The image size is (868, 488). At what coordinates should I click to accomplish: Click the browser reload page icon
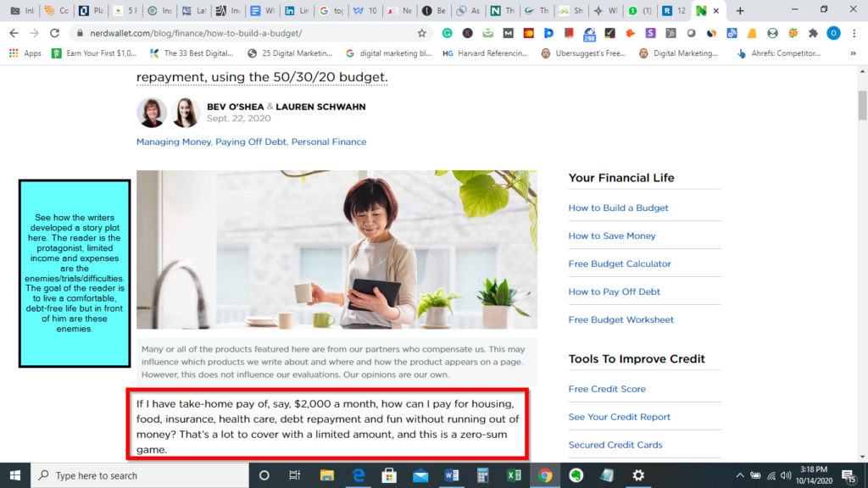[54, 33]
